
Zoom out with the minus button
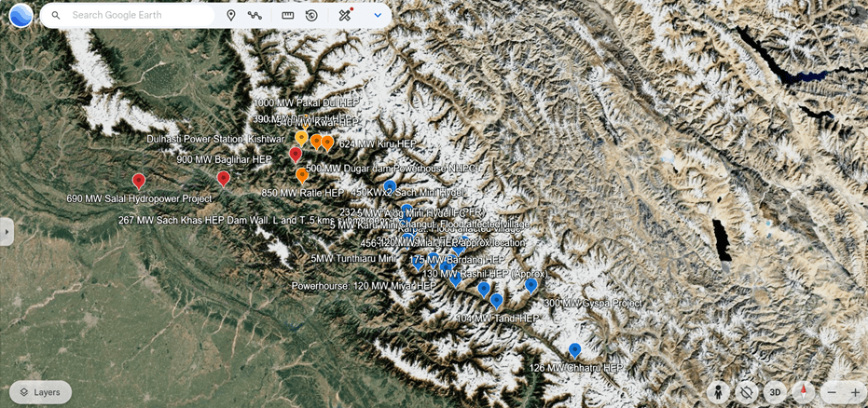point(832,392)
